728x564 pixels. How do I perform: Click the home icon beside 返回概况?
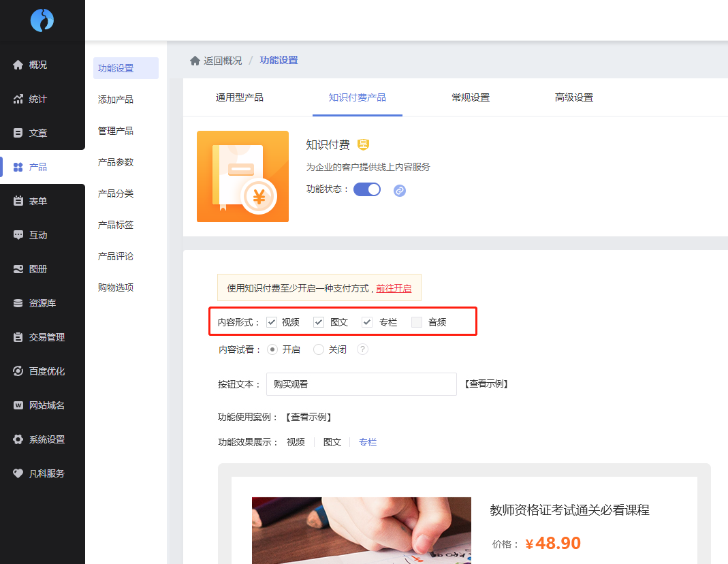click(195, 61)
